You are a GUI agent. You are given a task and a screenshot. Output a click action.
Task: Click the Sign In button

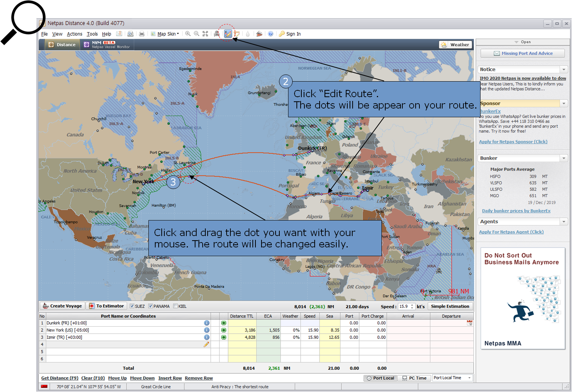tap(290, 34)
